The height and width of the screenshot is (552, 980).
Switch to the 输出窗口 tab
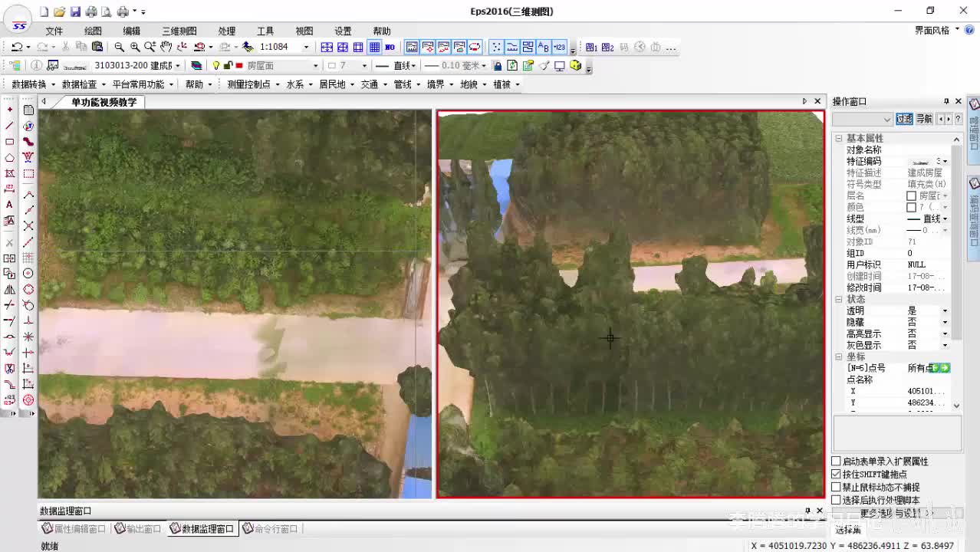pyautogui.click(x=138, y=529)
